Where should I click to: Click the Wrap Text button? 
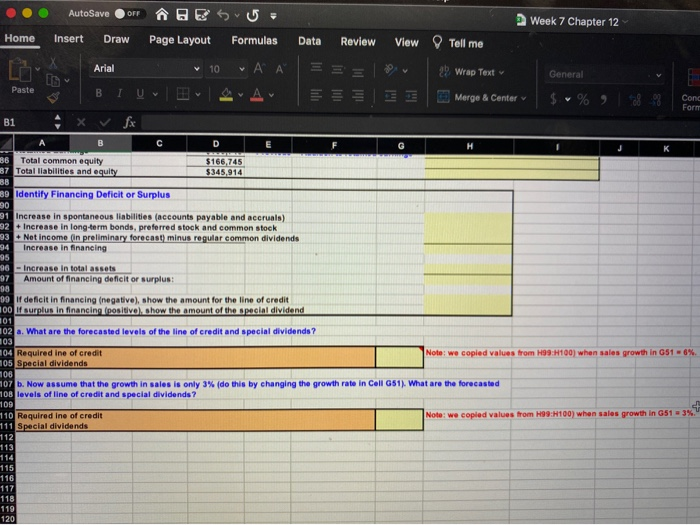pyautogui.click(x=471, y=72)
